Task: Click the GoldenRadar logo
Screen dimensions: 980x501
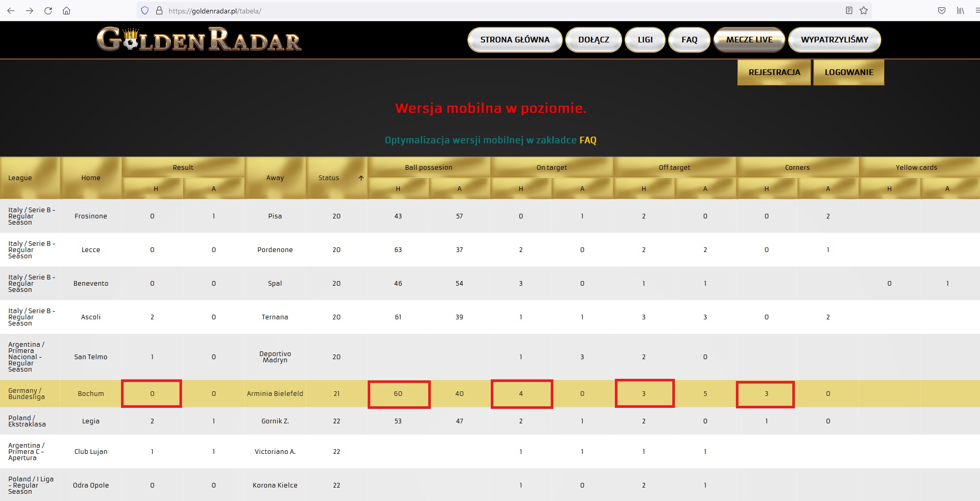Action: (x=199, y=39)
